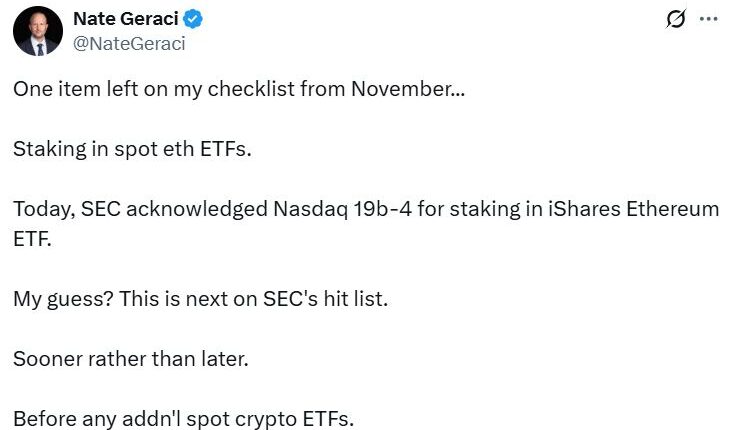Screen dimensions: 736x430
Task: Open the three-dot more options menu
Action: (x=708, y=20)
